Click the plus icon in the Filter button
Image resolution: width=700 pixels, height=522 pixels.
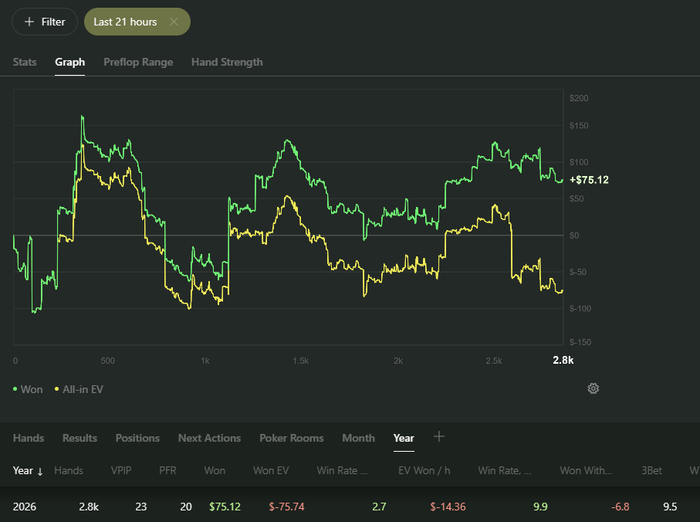click(29, 21)
